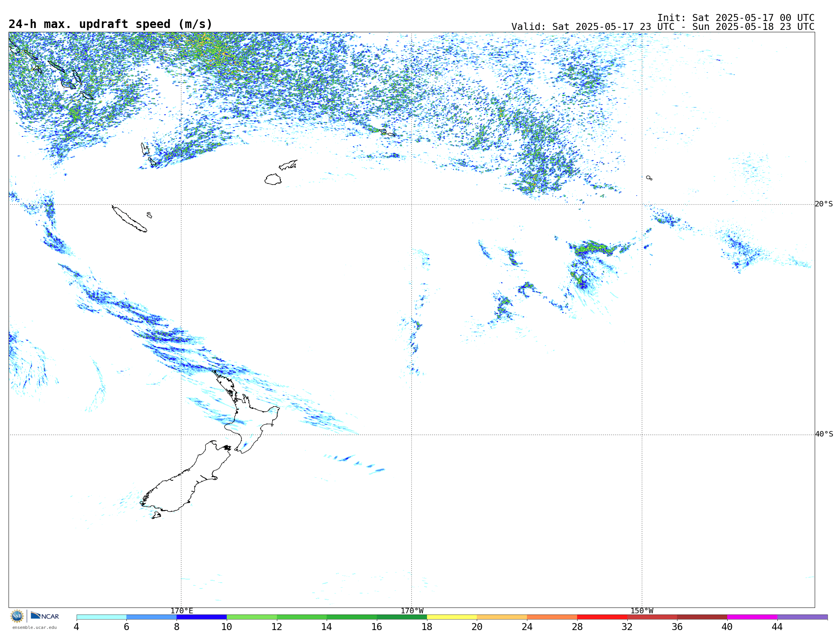The image size is (840, 632).
Task: Click the light cyan 4–6 colorbar segment
Action: coord(101,617)
